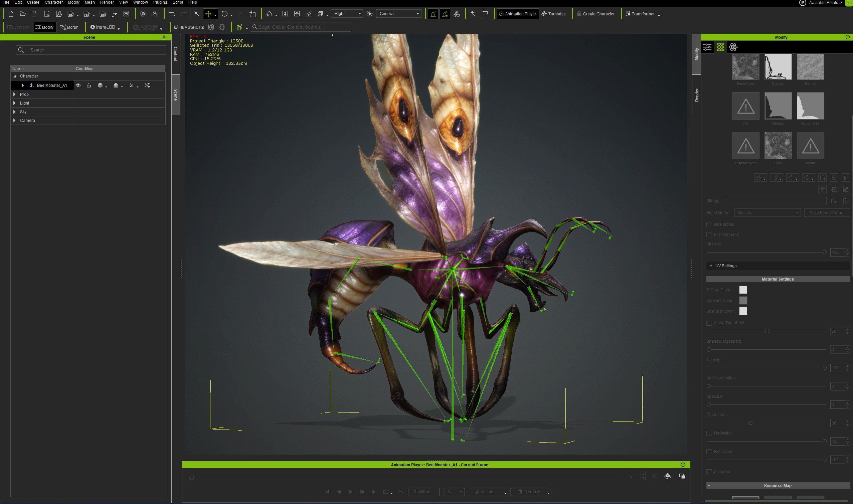The height and width of the screenshot is (504, 853).
Task: Open the Headshot 2 plugin
Action: pyautogui.click(x=189, y=27)
